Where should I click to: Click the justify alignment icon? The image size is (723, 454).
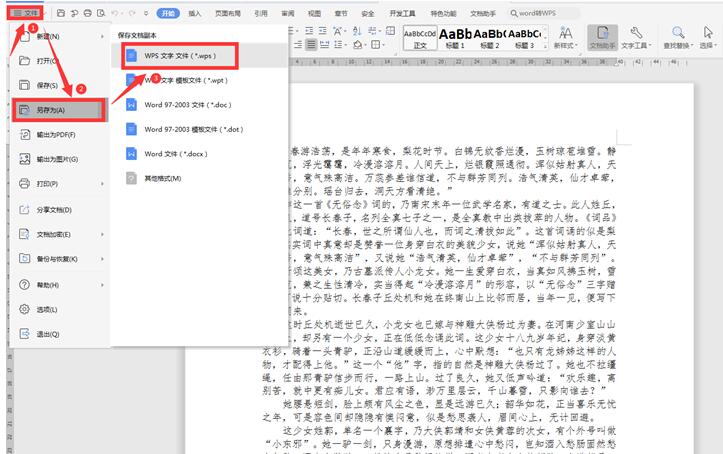click(312, 45)
